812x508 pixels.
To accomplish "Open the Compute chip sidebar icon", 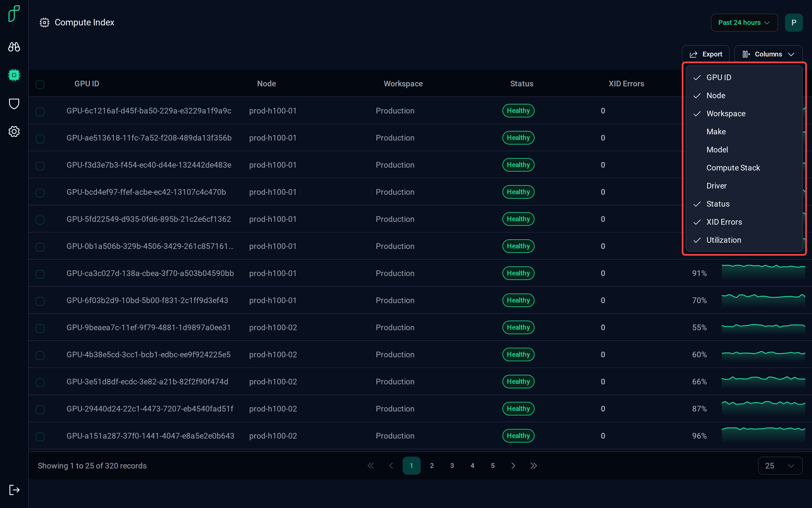I will pos(14,75).
